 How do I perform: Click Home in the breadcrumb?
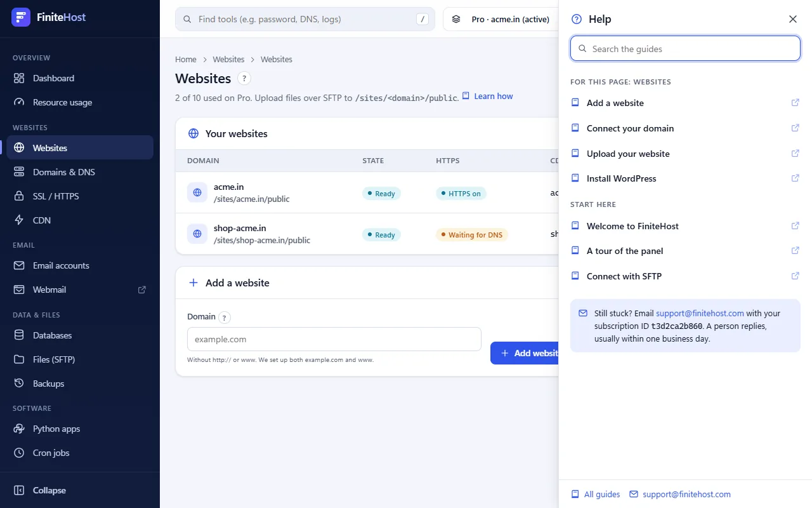coord(186,59)
